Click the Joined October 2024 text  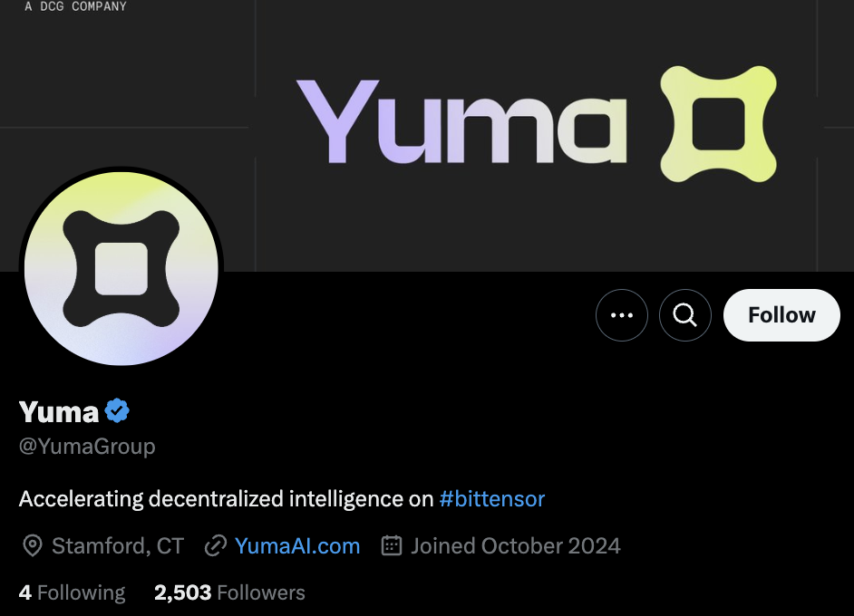point(515,545)
